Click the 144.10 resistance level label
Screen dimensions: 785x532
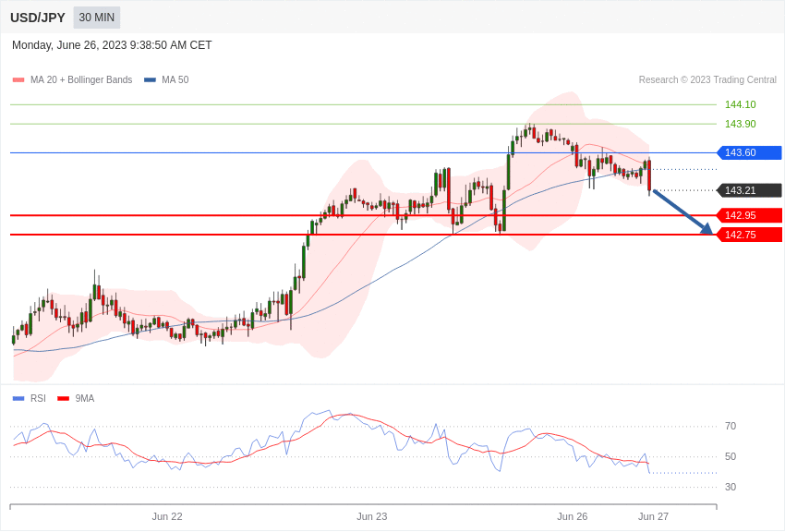pos(741,104)
